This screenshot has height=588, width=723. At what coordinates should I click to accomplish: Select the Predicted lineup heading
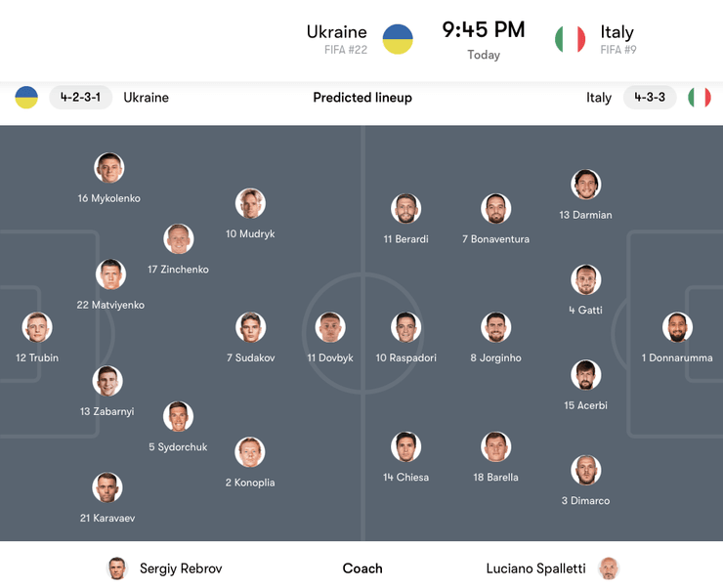[362, 98]
